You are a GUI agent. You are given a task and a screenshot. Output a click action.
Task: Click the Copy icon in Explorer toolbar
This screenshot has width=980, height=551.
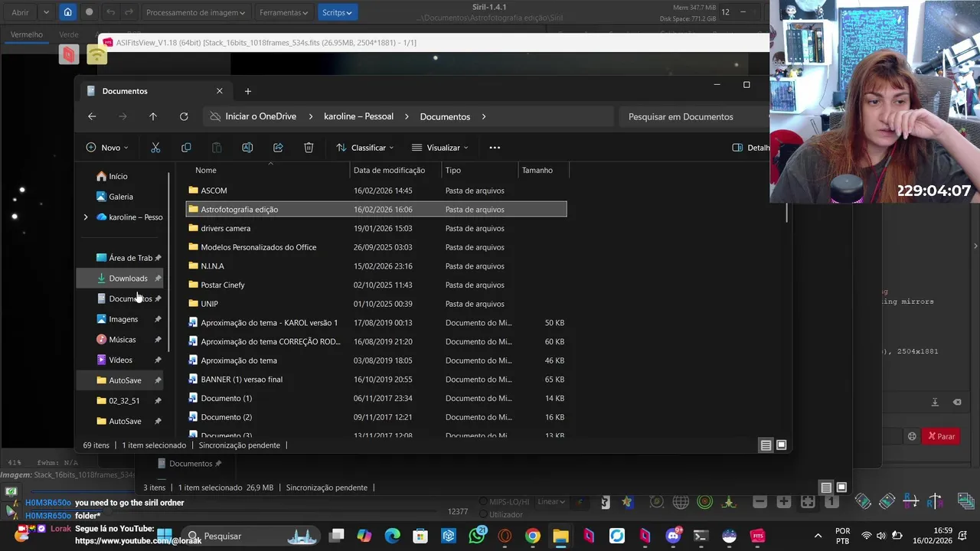186,148
